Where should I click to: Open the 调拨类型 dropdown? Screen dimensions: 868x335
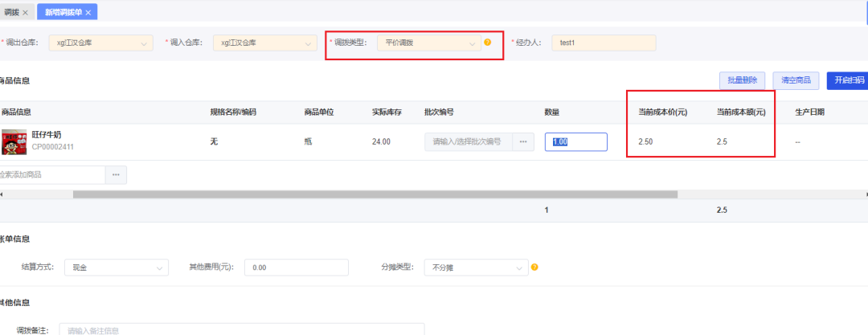428,43
